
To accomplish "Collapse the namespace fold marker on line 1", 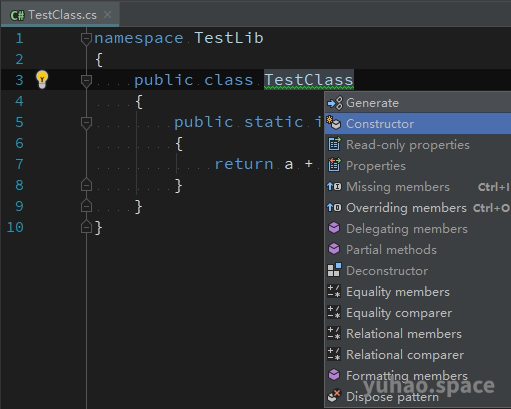I will [86, 38].
